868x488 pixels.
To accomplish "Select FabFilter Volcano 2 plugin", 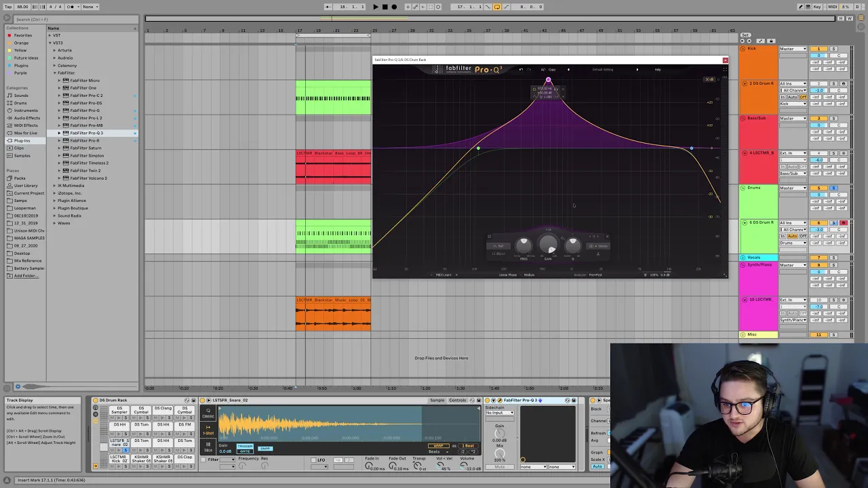I will (88, 178).
